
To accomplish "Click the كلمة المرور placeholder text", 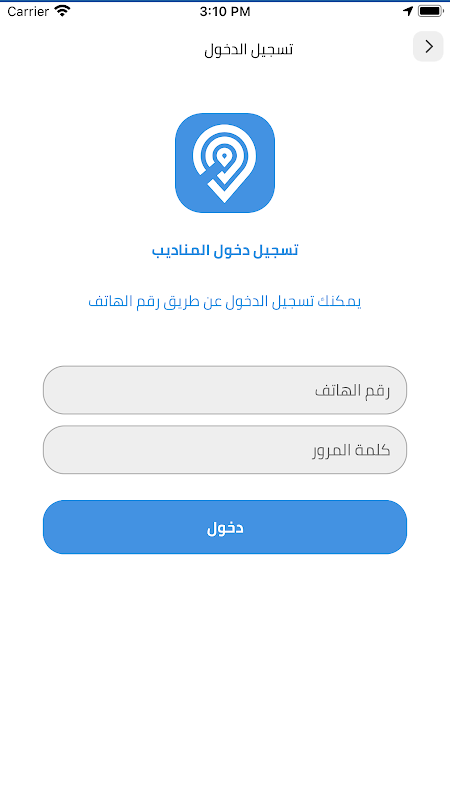I will pyautogui.click(x=352, y=451).
